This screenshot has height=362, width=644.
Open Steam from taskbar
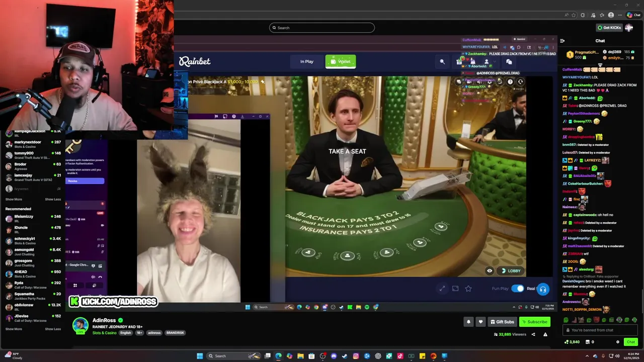(x=345, y=356)
